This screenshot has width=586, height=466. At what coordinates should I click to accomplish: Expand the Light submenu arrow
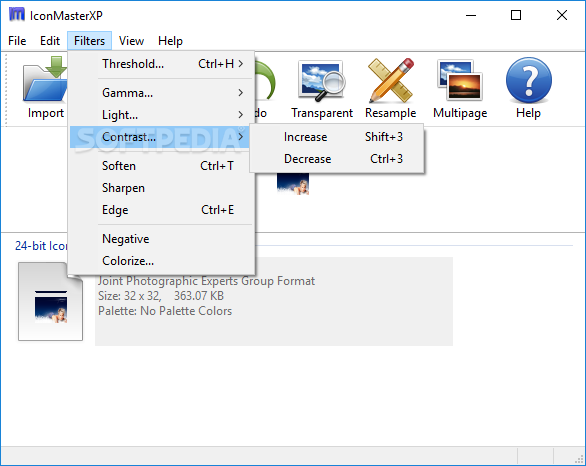[241, 114]
